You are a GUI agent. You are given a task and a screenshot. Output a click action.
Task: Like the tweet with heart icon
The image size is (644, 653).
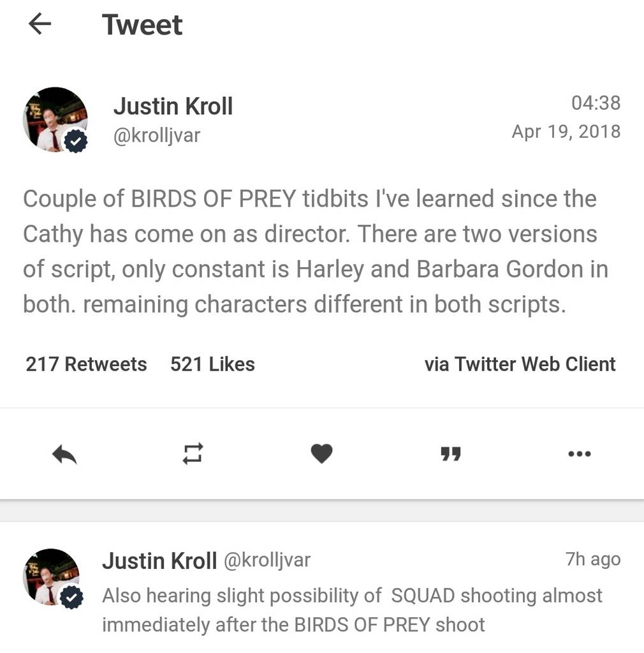click(321, 454)
